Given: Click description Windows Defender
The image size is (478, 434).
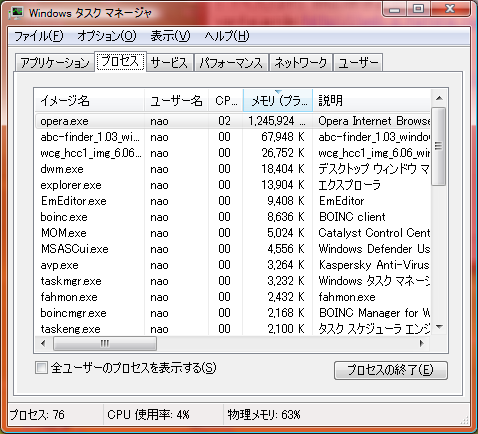Looking at the screenshot, I should 374,249.
